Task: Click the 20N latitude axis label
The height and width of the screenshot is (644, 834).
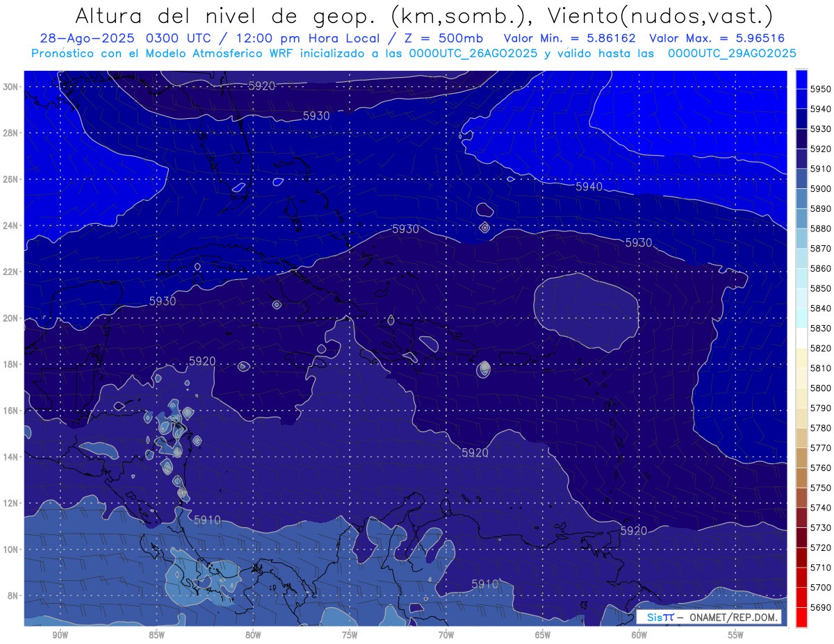Action: 12,318
